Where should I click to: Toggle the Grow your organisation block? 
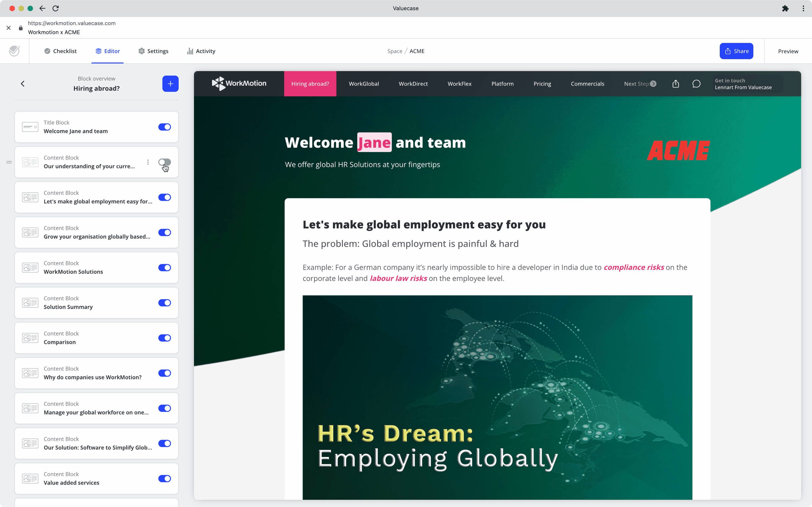pos(165,232)
